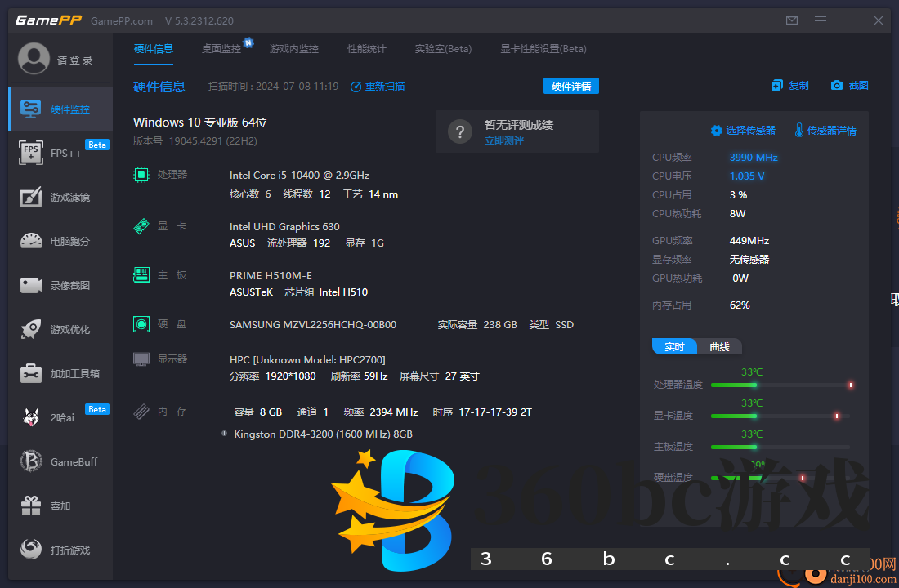The image size is (899, 588).
Task: Click the 硬件详情 button
Action: coord(570,86)
